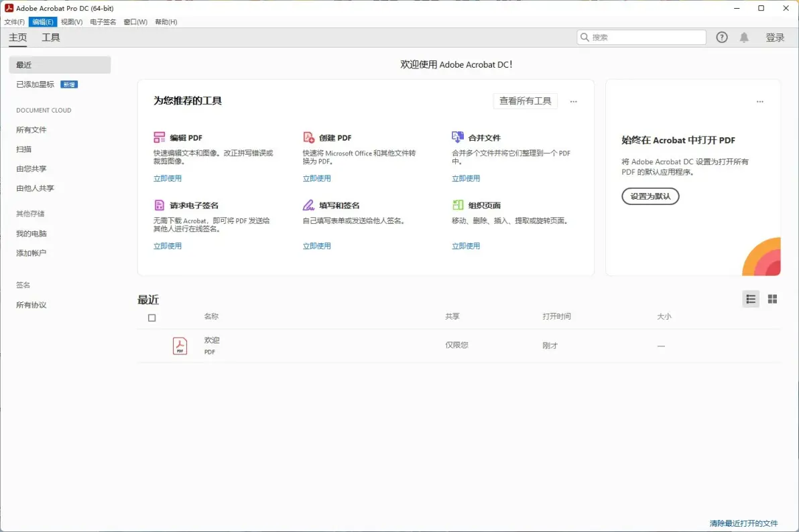Click the 设置为默认 button
799x532 pixels.
(x=650, y=196)
